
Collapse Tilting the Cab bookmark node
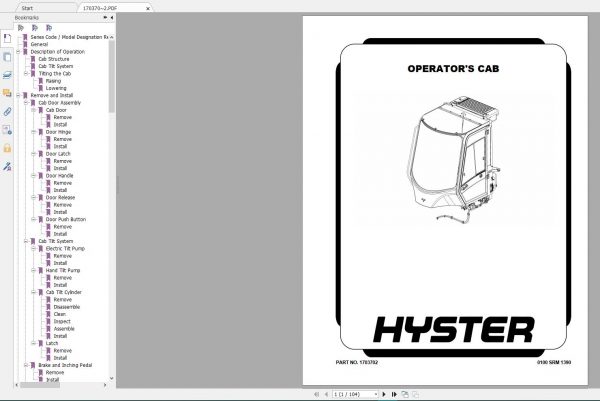coord(26,73)
